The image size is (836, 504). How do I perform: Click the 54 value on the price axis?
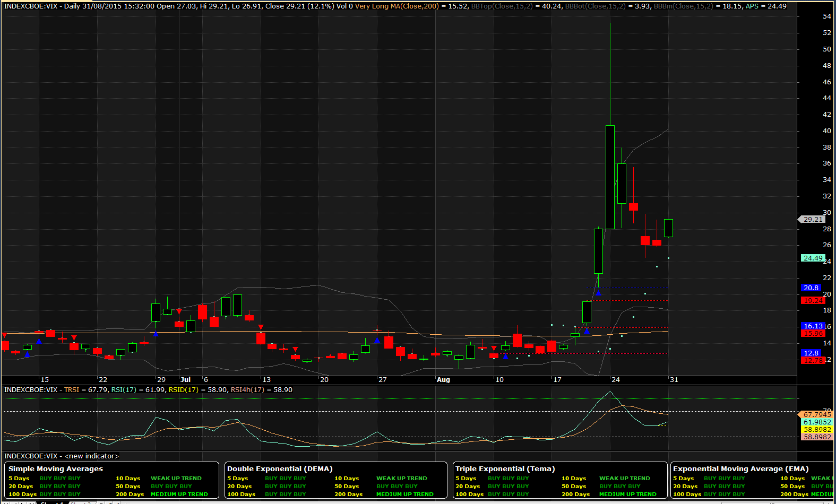coord(827,16)
